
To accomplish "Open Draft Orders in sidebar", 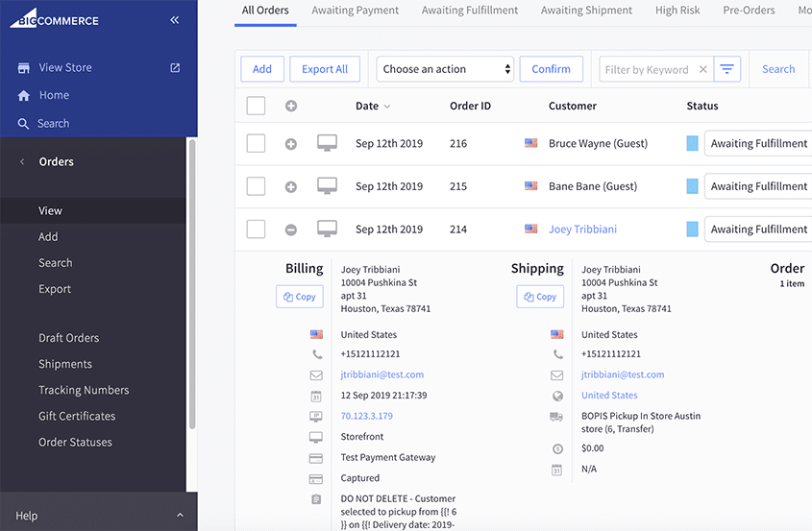I will [68, 338].
